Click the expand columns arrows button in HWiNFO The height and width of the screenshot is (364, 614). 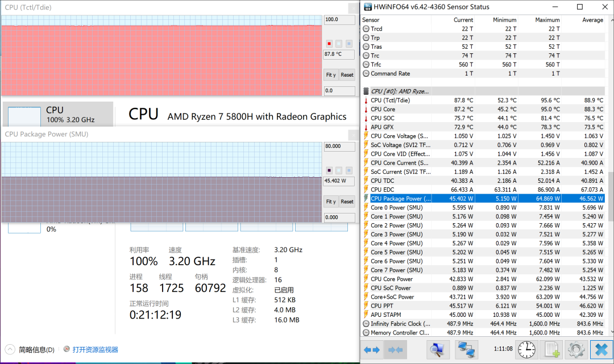tap(372, 350)
